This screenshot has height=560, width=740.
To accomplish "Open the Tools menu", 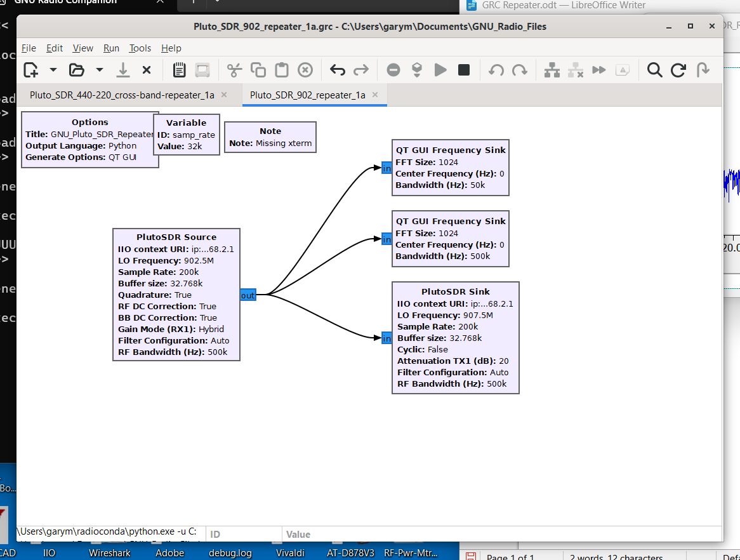I will [140, 48].
